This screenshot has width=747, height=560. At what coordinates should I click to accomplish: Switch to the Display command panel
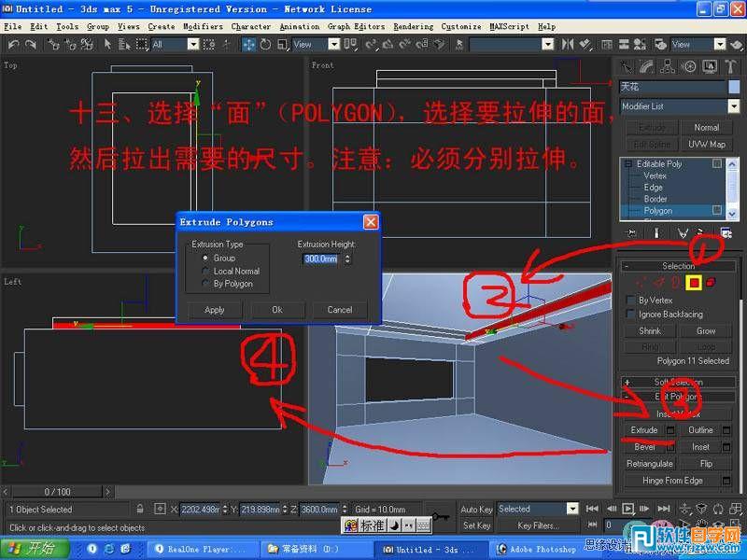pyautogui.click(x=710, y=66)
